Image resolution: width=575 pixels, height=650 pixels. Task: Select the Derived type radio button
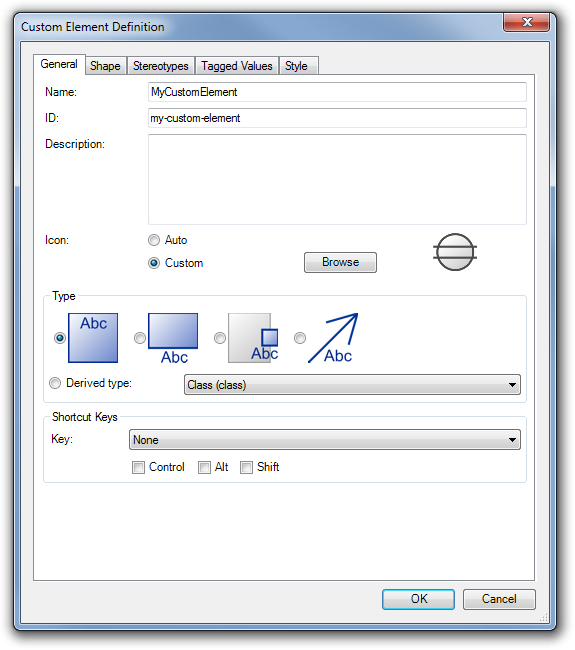[55, 383]
